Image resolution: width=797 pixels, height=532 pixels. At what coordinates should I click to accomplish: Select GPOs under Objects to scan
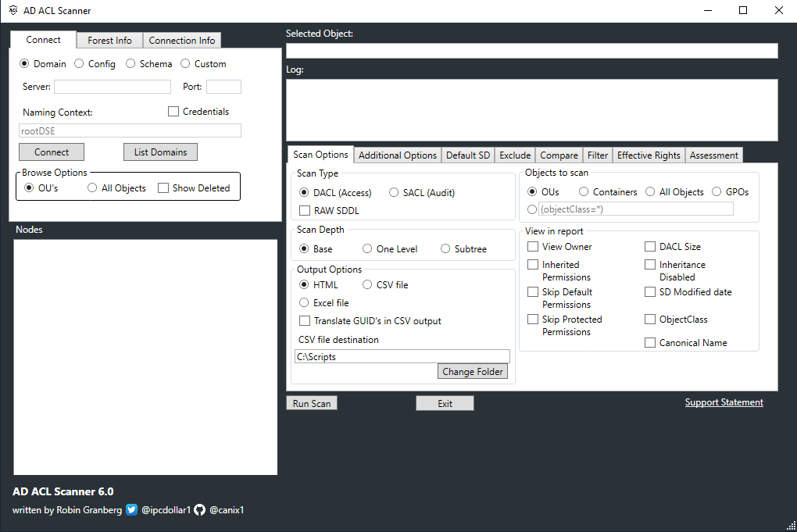pyautogui.click(x=717, y=191)
